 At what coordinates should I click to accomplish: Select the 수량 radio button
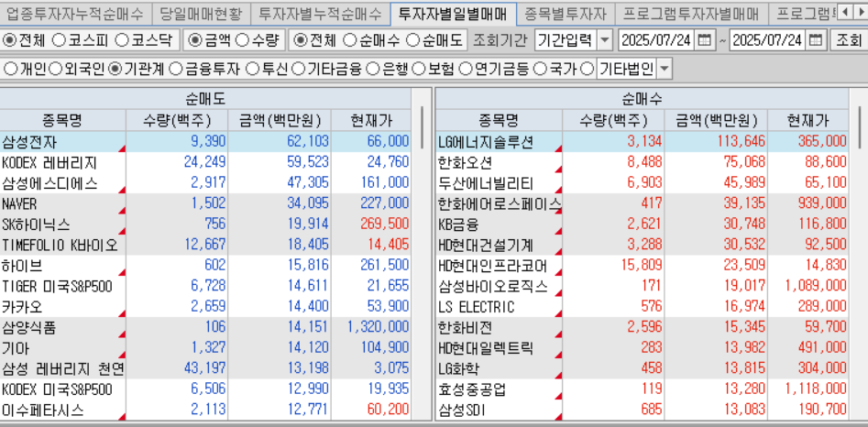coord(241,40)
